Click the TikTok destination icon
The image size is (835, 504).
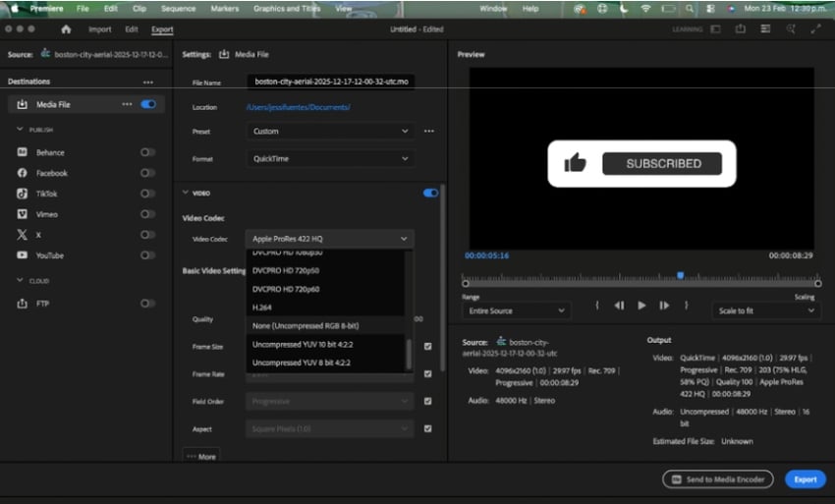coord(22,194)
